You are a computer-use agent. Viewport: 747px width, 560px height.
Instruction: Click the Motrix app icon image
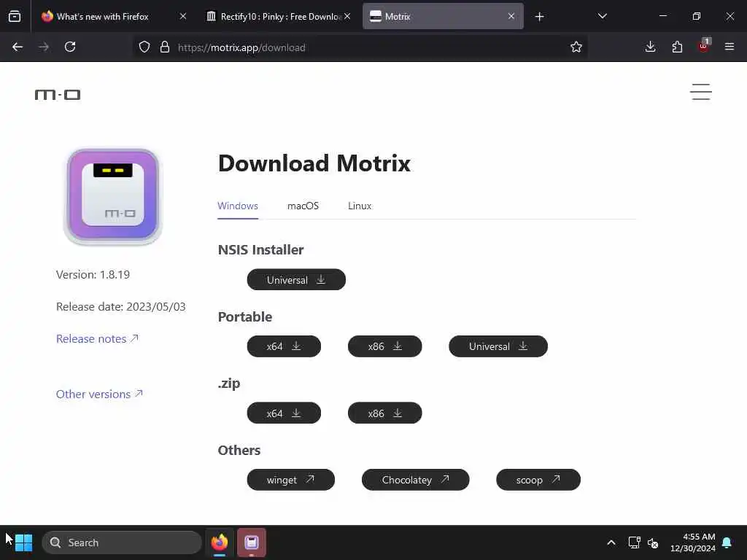(x=113, y=196)
